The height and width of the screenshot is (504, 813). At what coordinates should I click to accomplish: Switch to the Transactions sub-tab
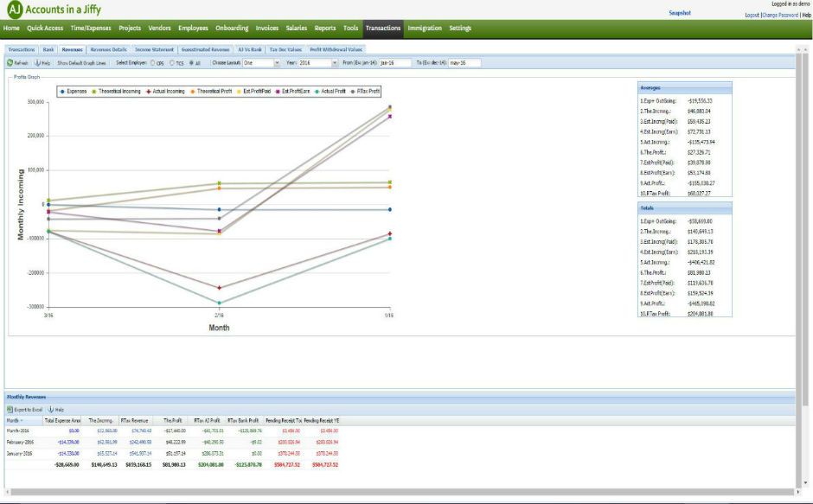(x=22, y=49)
